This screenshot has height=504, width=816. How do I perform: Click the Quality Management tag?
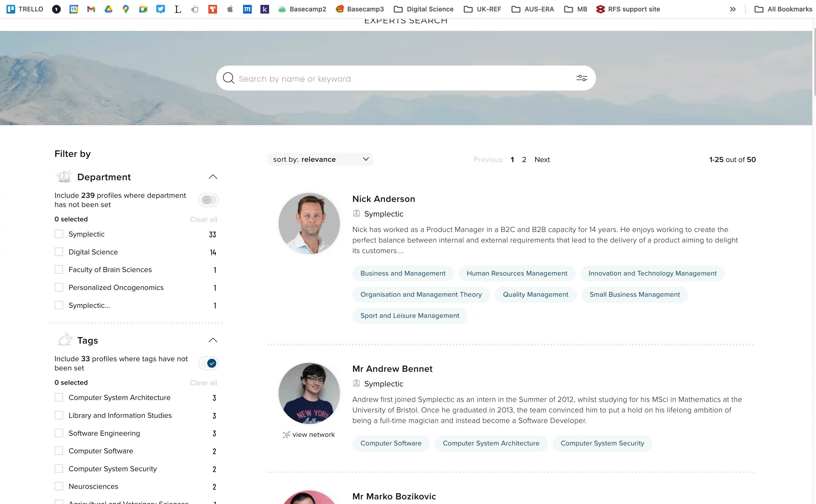535,295
